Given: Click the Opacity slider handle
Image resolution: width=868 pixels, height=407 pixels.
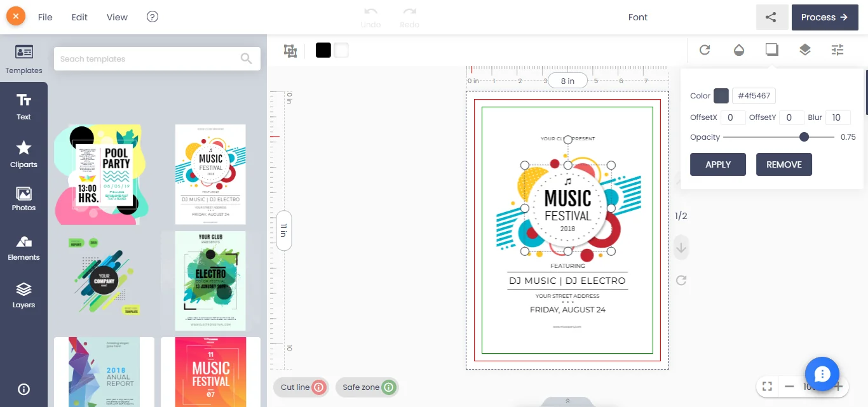Looking at the screenshot, I should (804, 137).
